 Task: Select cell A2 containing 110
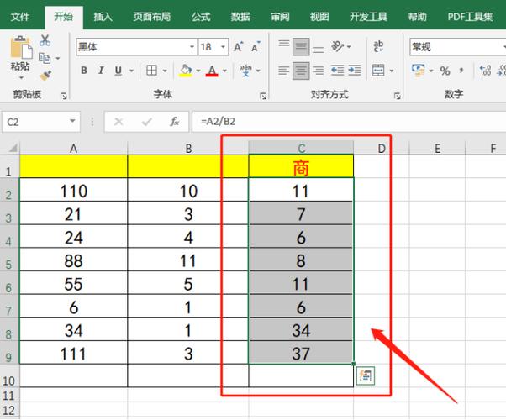coord(74,191)
